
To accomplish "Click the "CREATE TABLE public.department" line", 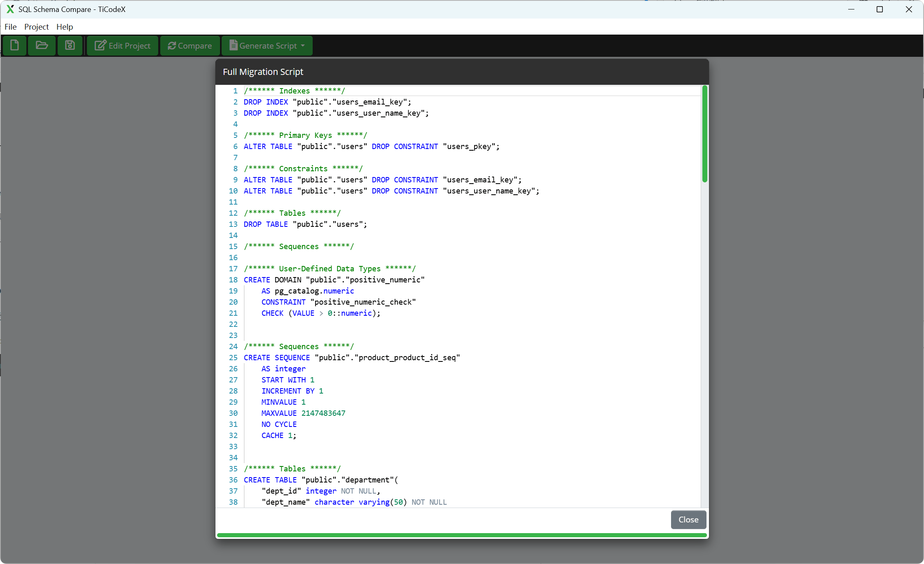I will click(321, 480).
